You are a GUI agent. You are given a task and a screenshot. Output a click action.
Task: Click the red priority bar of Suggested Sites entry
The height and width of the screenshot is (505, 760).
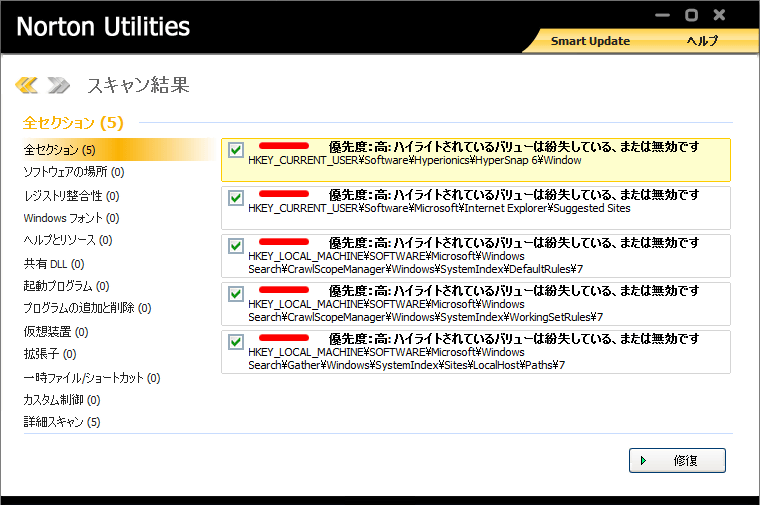click(284, 193)
